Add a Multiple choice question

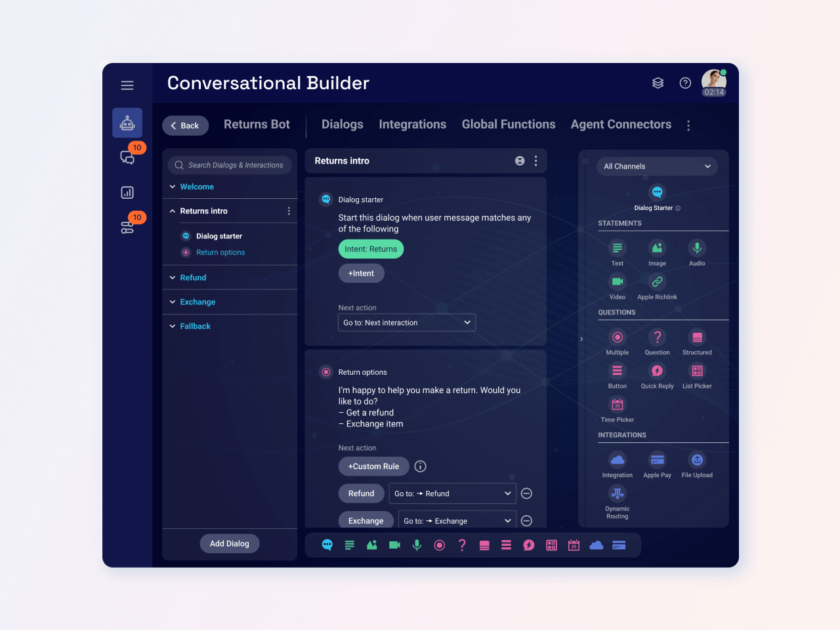(618, 337)
